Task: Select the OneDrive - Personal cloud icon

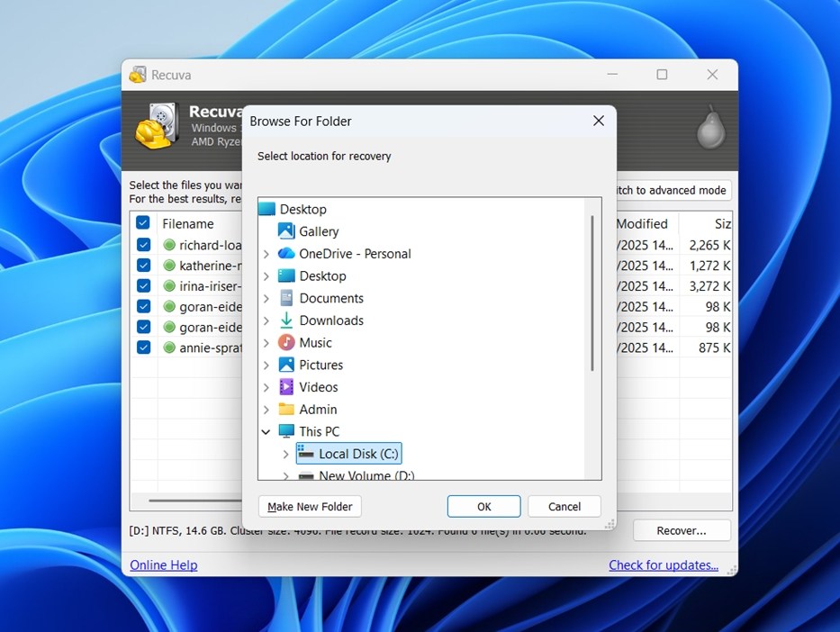Action: (x=286, y=254)
